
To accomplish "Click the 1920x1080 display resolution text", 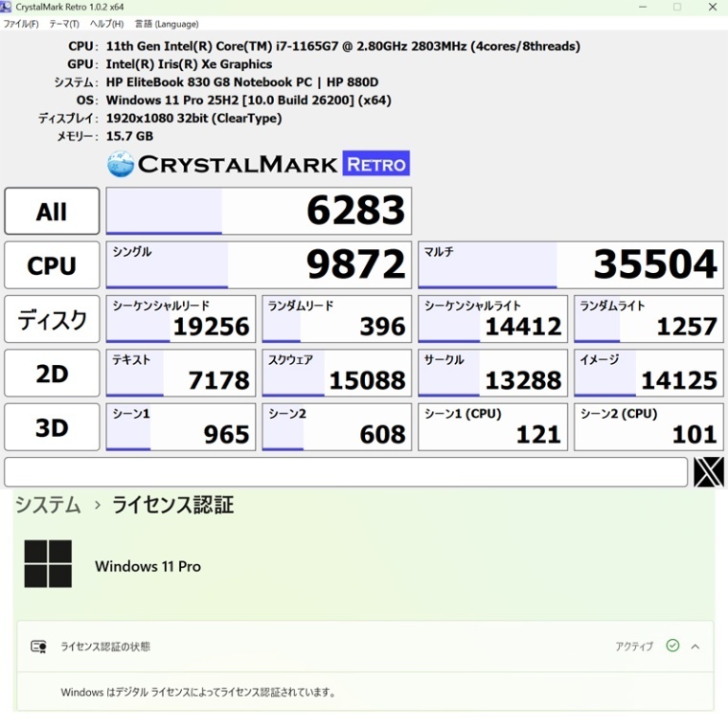I will pyautogui.click(x=193, y=119).
